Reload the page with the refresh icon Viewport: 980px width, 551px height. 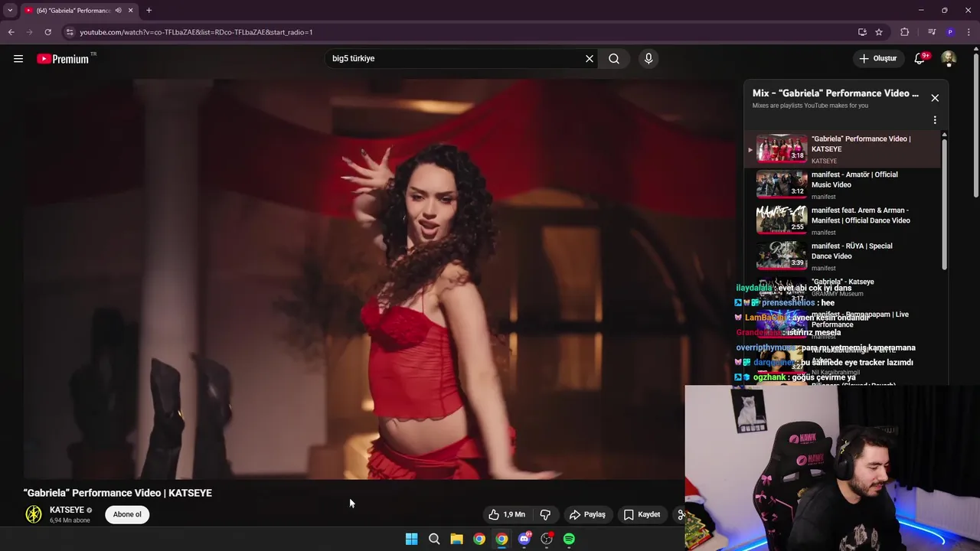click(x=47, y=32)
